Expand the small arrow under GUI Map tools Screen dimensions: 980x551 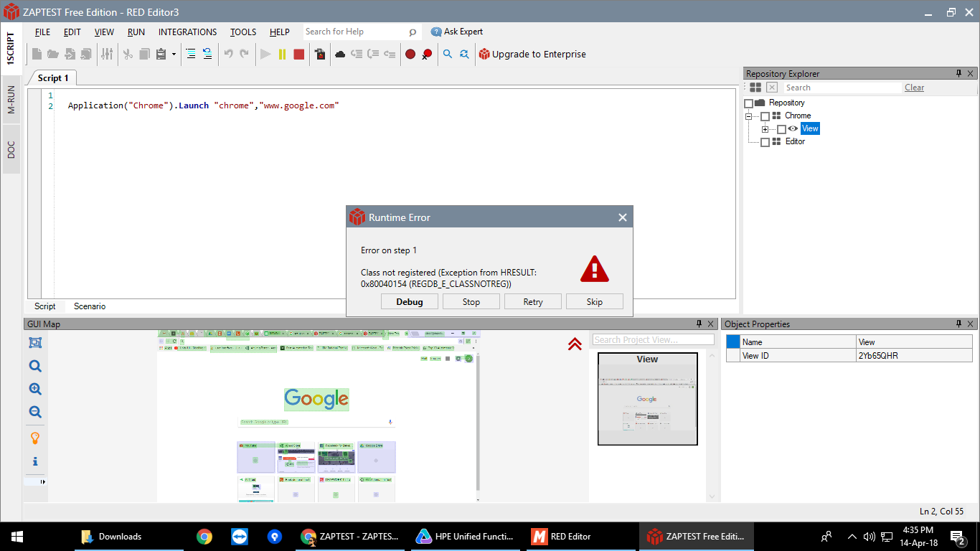coord(43,482)
